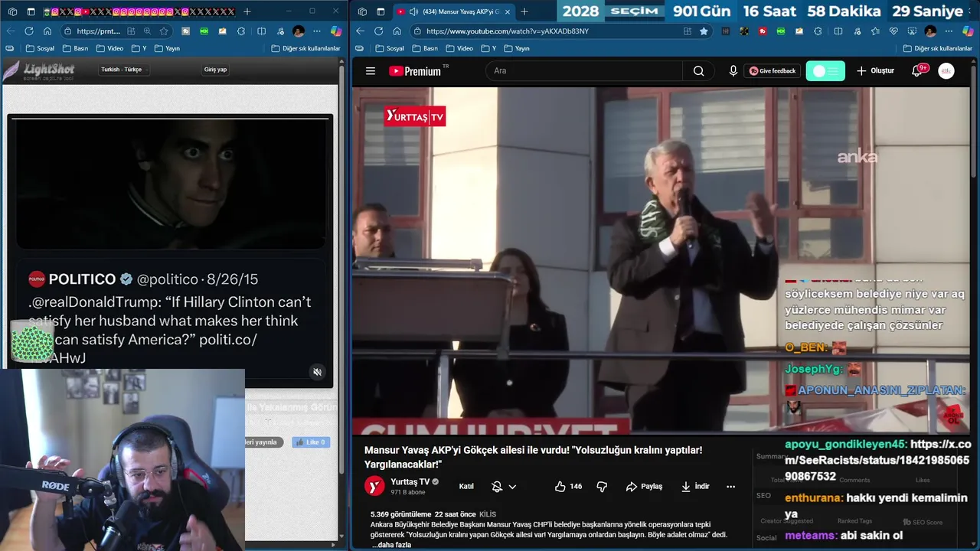Open Diğer sık kullanılanlar in right browser

(x=937, y=48)
